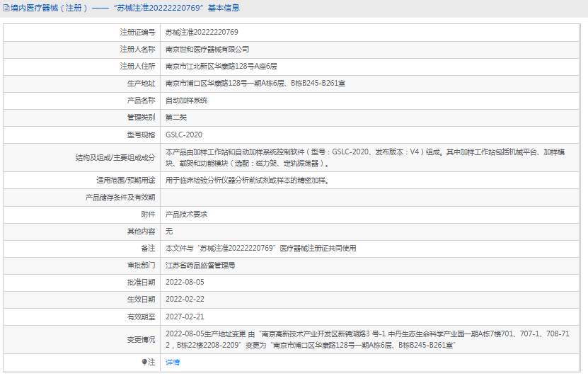Click the 批准日期 label
Screen dimensions: 588x376
[141, 283]
